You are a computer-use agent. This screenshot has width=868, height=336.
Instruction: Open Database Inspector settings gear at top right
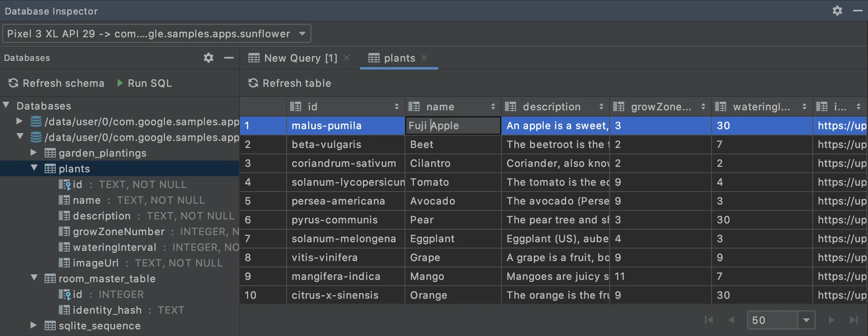[x=837, y=11]
